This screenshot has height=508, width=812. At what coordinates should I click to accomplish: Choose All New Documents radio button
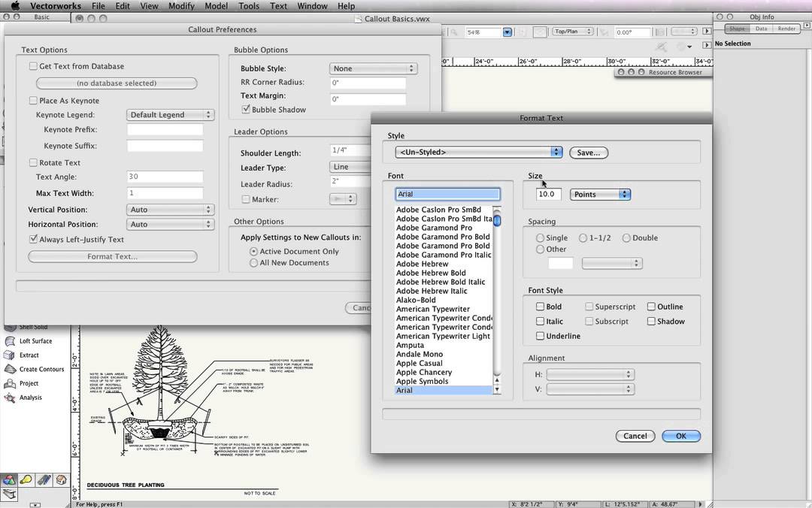(x=253, y=262)
